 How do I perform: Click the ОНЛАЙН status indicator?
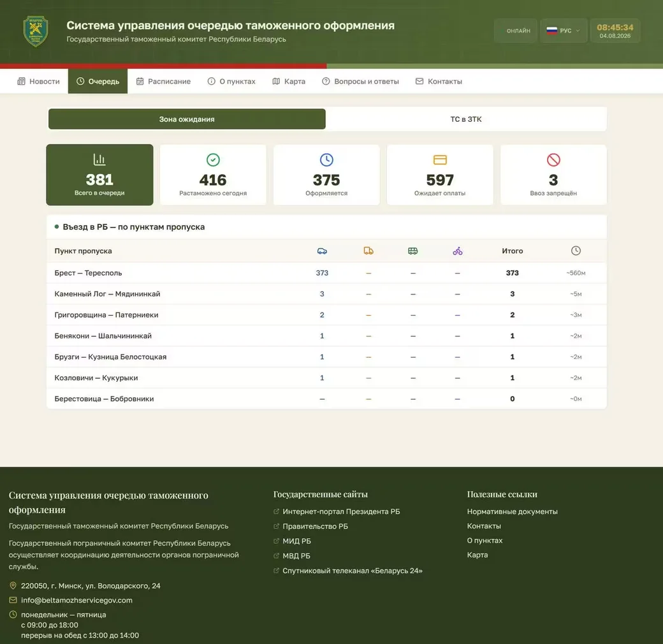pos(516,31)
